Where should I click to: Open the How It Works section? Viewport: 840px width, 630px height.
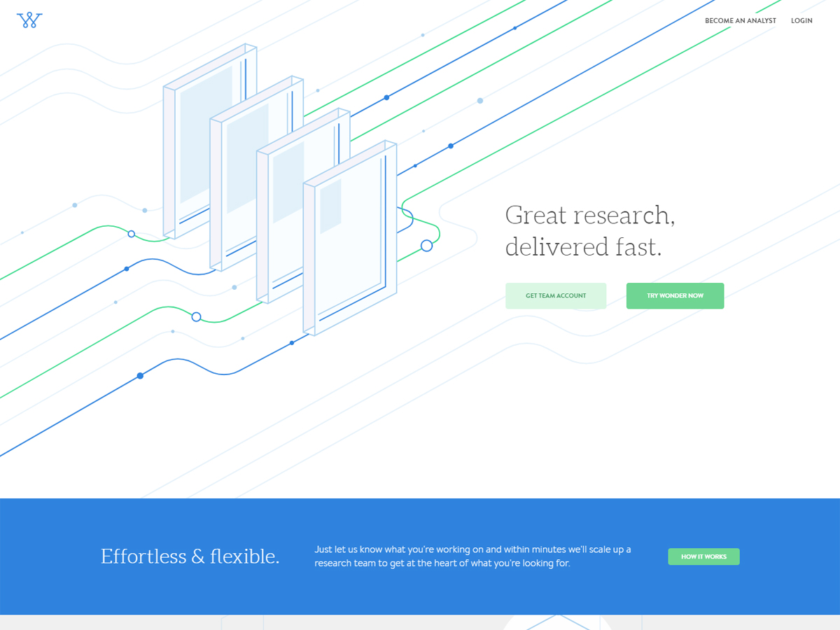click(703, 556)
